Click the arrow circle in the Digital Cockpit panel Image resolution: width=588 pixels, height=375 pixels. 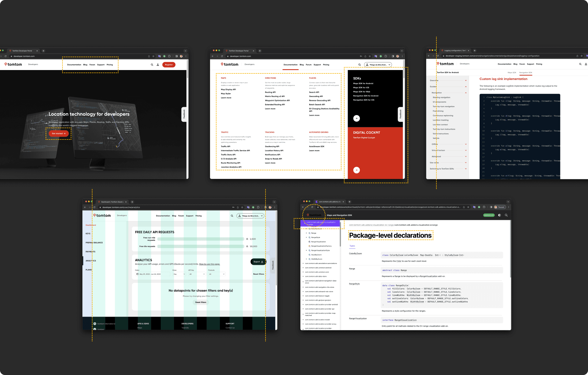(356, 170)
